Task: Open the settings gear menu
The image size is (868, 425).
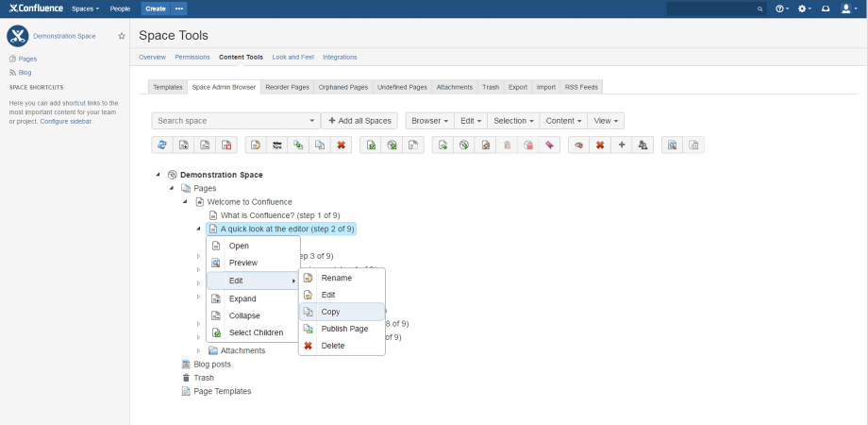Action: click(x=804, y=8)
